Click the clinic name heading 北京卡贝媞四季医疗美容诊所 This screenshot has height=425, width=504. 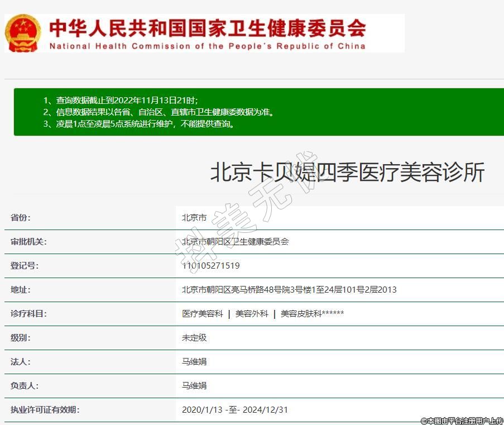coord(347,173)
